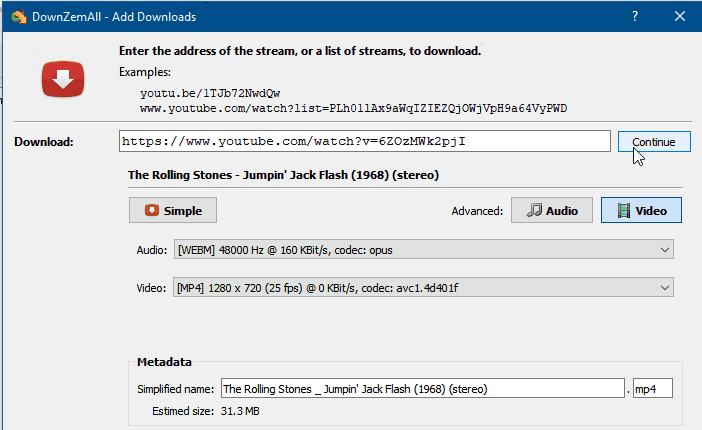This screenshot has height=430, width=702.
Task: Click the Rolling Stones stream title
Action: (x=284, y=175)
